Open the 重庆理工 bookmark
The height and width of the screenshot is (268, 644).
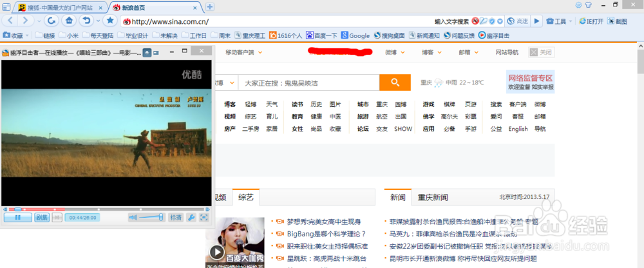coord(250,36)
